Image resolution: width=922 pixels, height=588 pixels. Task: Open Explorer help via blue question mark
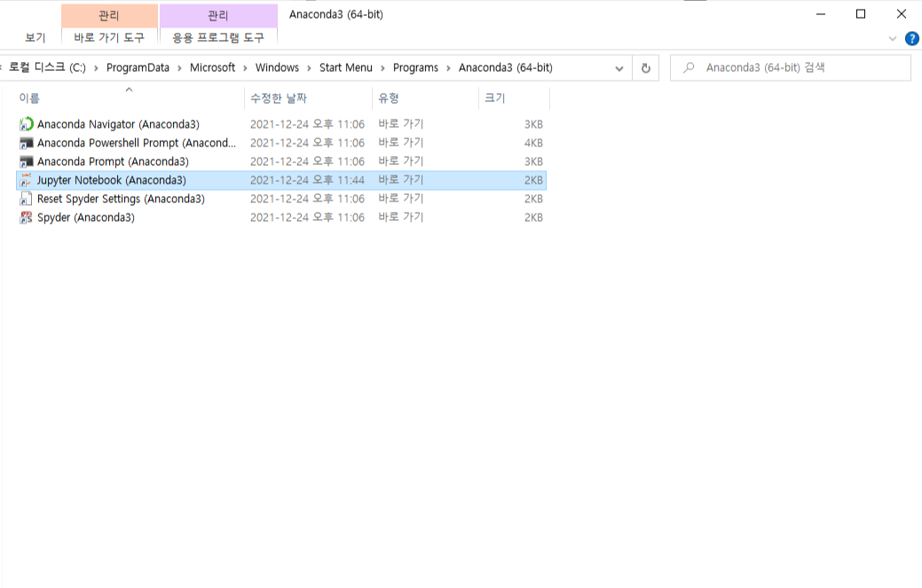tap(911, 39)
